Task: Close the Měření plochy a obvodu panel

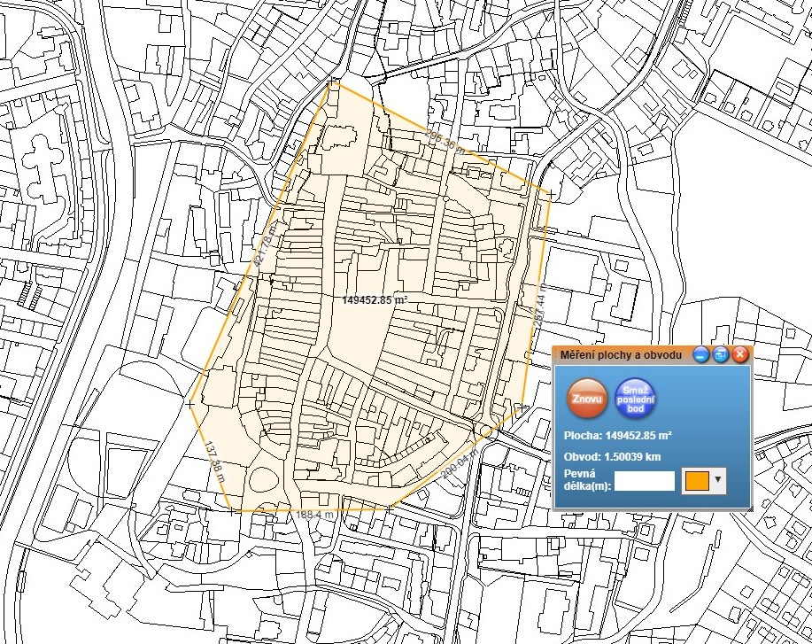Action: (740, 355)
